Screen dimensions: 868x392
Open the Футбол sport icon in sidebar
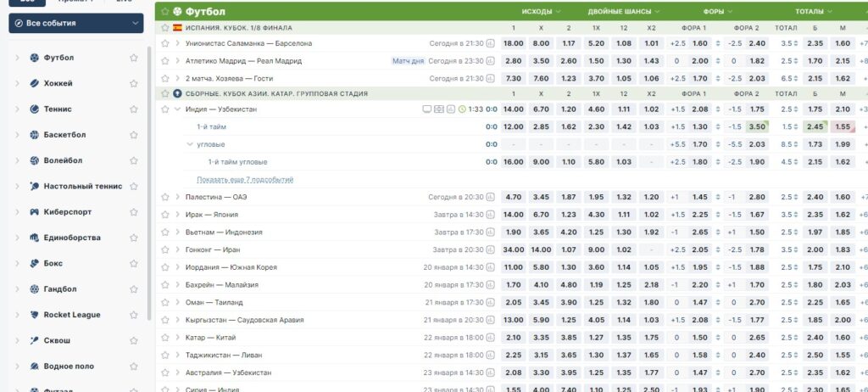tap(34, 58)
